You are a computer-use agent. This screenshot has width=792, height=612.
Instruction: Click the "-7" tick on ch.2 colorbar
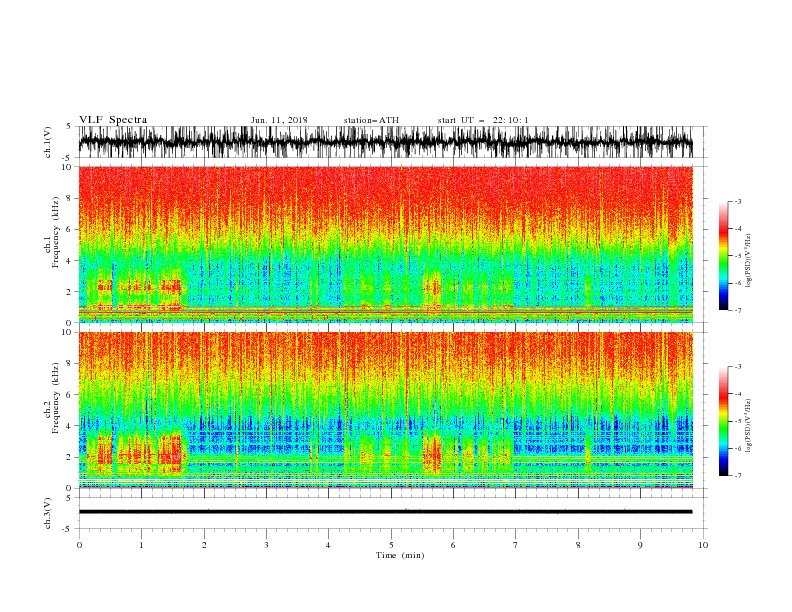[x=737, y=475]
